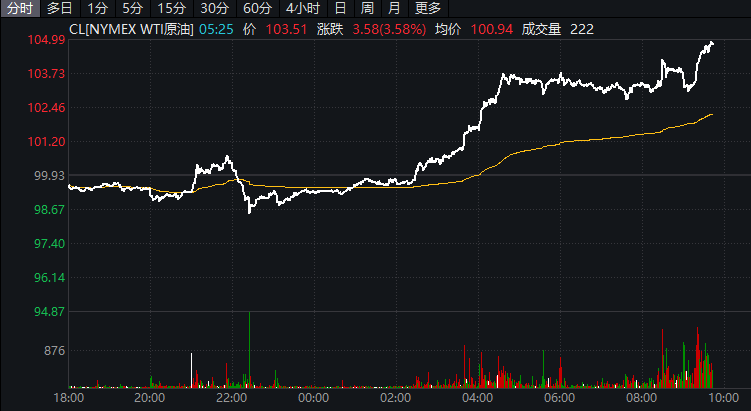
Task: Select the 分时 intraday tab
Action: pos(19,9)
